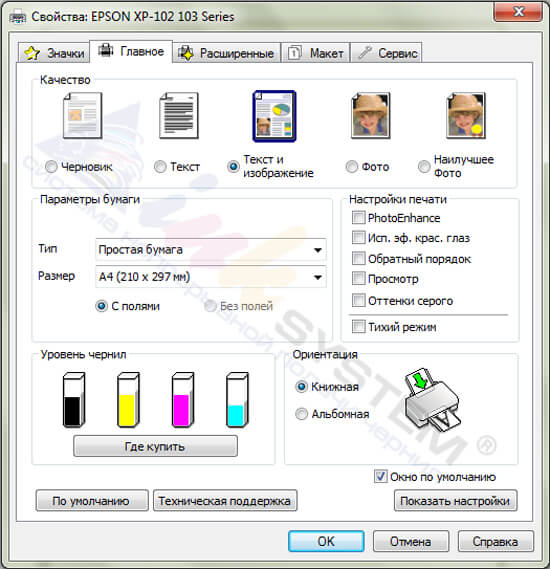Click the printer orientation preview image
Screen dimensions: 550x569
pyautogui.click(x=432, y=400)
